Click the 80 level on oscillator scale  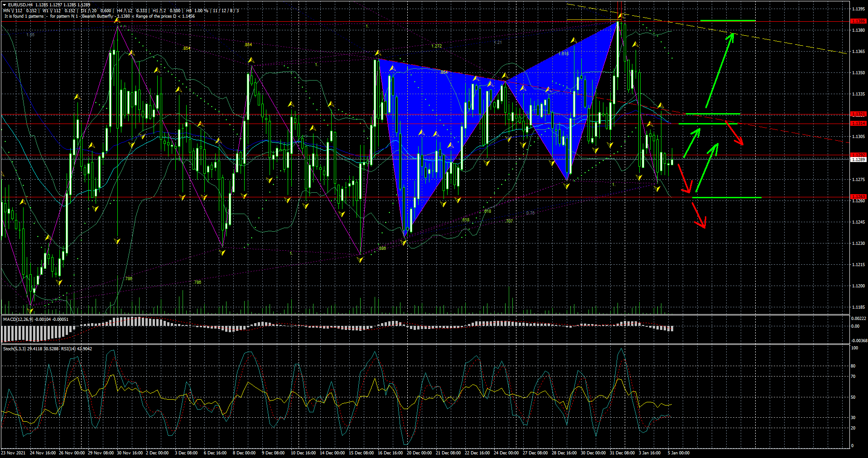(853, 366)
